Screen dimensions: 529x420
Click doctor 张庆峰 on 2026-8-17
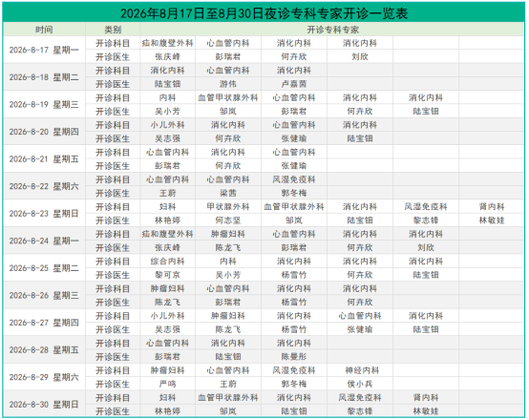point(168,56)
